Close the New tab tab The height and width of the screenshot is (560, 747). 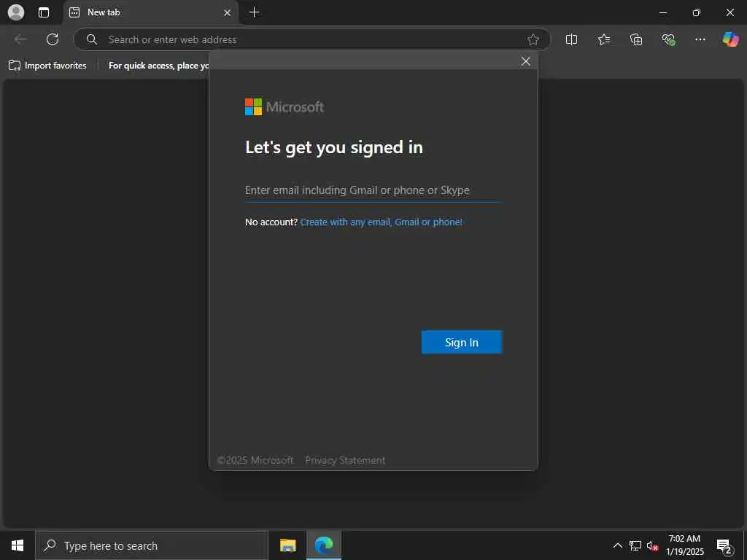coord(228,13)
